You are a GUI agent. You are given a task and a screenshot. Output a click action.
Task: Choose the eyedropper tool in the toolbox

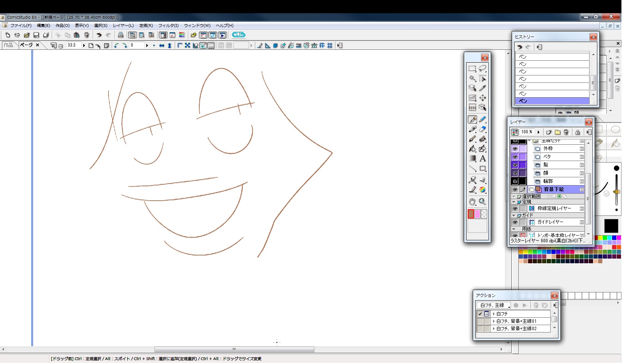point(483,88)
